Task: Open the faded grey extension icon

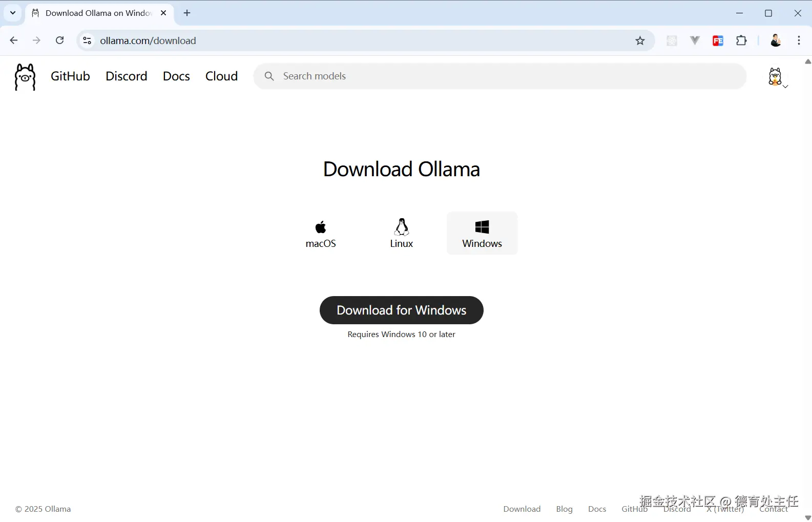Action: click(x=672, y=40)
